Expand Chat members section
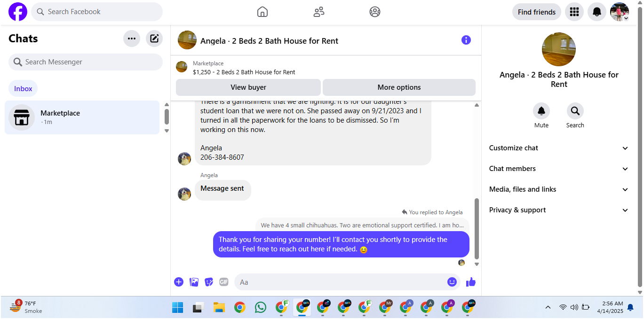Screen dimensions: 644x319 tap(559, 169)
